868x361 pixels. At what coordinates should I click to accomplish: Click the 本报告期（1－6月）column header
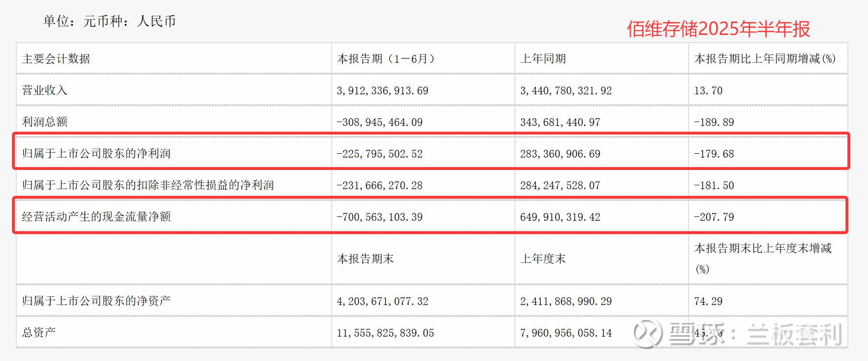click(x=386, y=59)
